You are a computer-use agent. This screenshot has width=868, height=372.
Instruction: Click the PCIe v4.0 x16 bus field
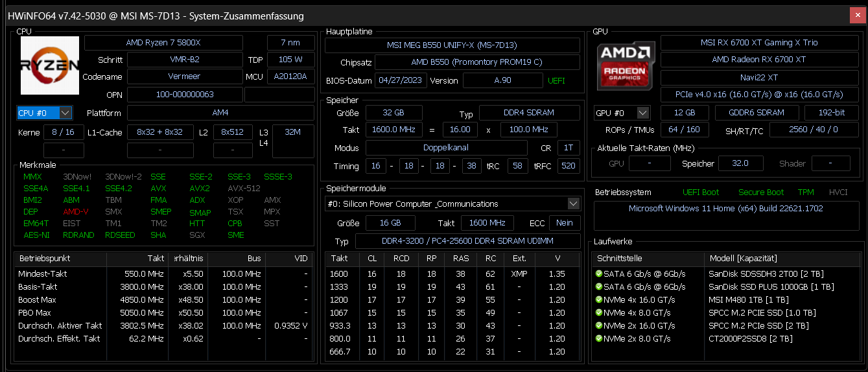(x=759, y=95)
